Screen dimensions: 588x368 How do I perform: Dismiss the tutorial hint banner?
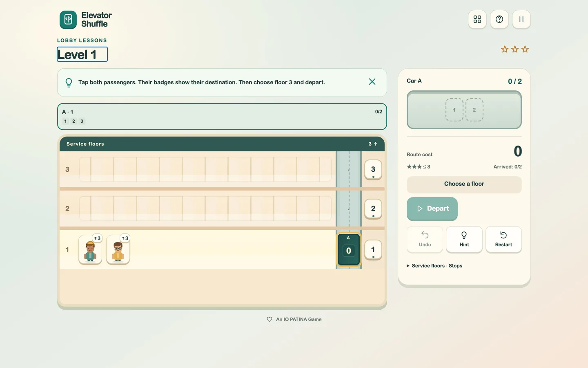tap(372, 82)
